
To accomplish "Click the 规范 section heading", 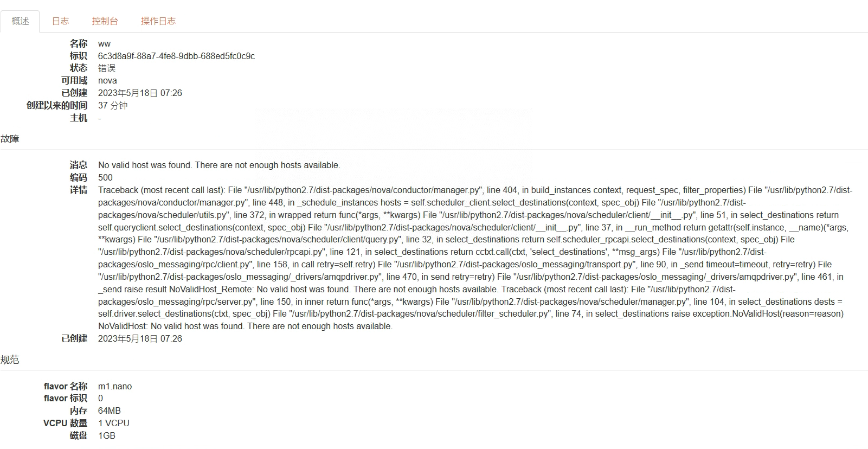I will (10, 360).
